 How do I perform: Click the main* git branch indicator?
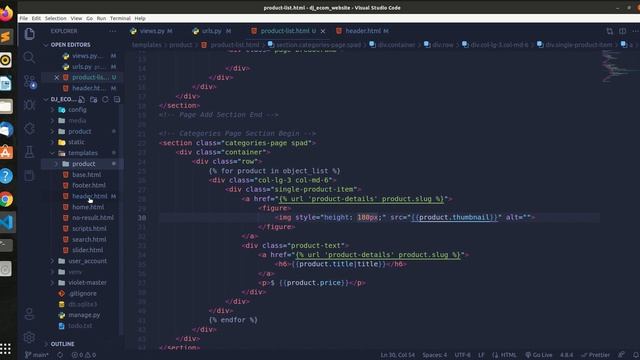pyautogui.click(x=37, y=355)
